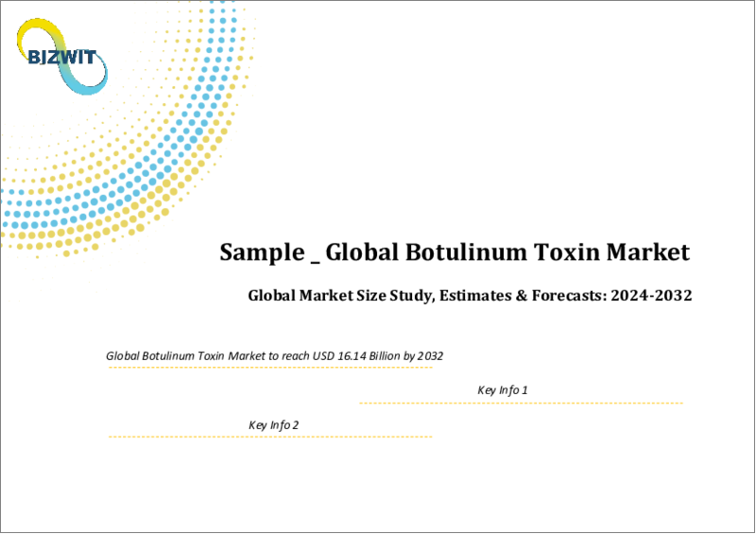This screenshot has height=534, width=756.
Task: Click the 'Estimates' word in subtitle
Action: pos(471,296)
